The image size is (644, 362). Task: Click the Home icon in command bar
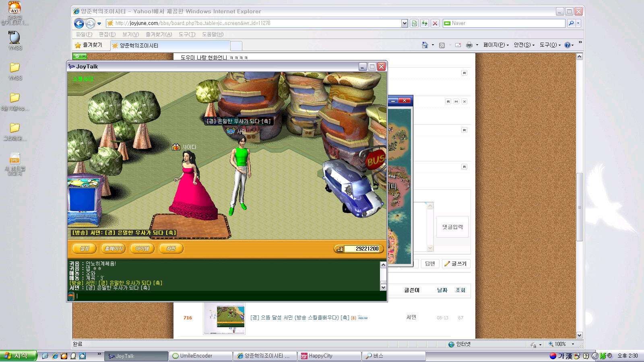tap(425, 45)
